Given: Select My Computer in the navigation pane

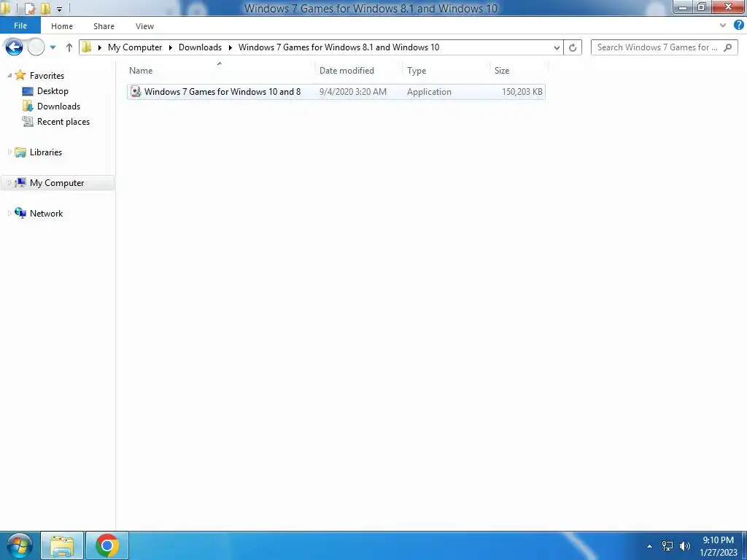Looking at the screenshot, I should click(x=57, y=183).
